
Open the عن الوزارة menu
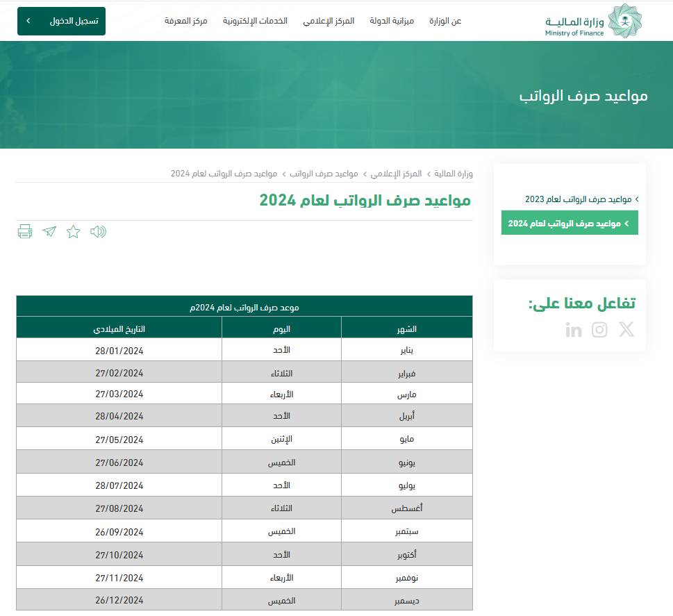coord(445,21)
